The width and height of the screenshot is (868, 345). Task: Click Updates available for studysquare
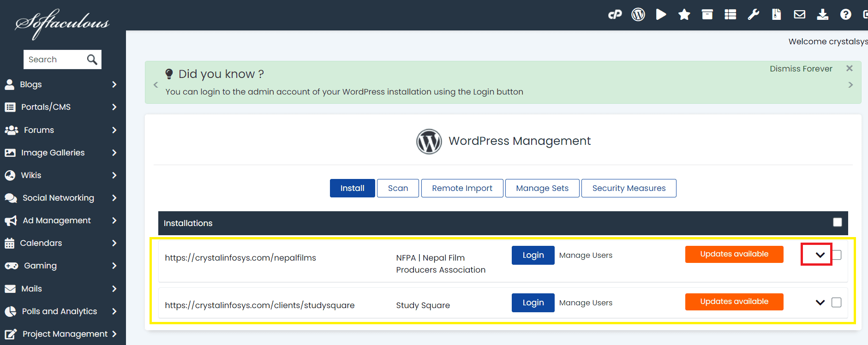734,302
